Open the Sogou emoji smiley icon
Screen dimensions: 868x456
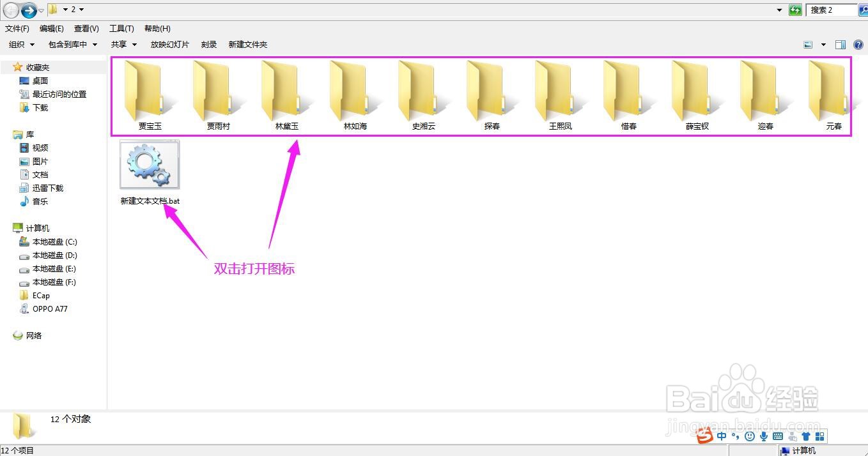[749, 436]
